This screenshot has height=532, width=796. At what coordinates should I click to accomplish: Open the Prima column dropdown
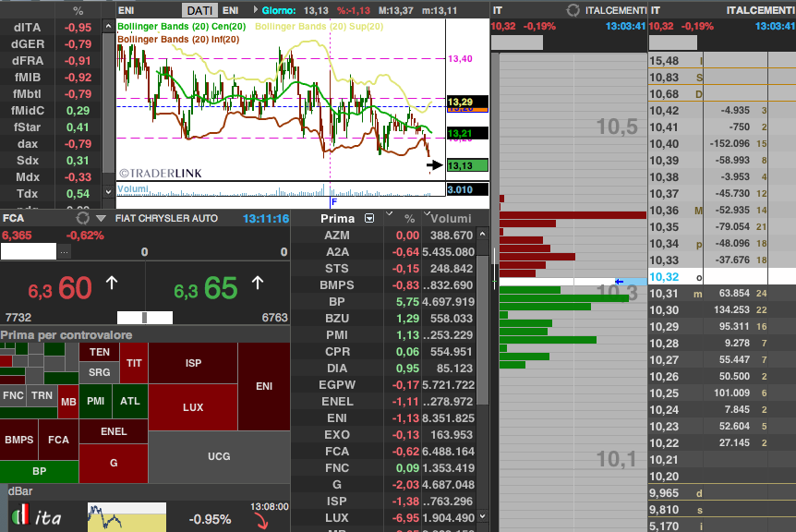point(369,218)
